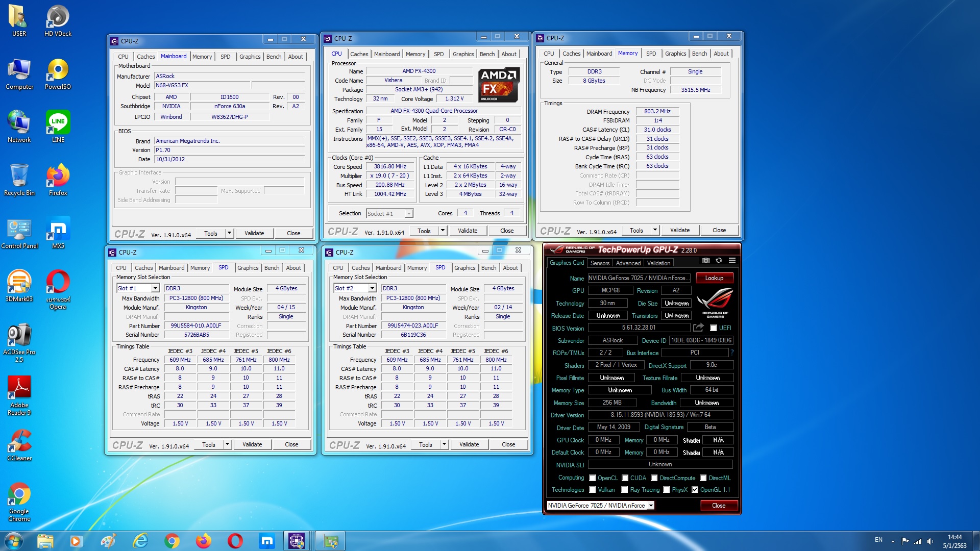Viewport: 980px width, 551px height.
Task: Click the question mark beside Bus Interface
Action: pos(731,353)
